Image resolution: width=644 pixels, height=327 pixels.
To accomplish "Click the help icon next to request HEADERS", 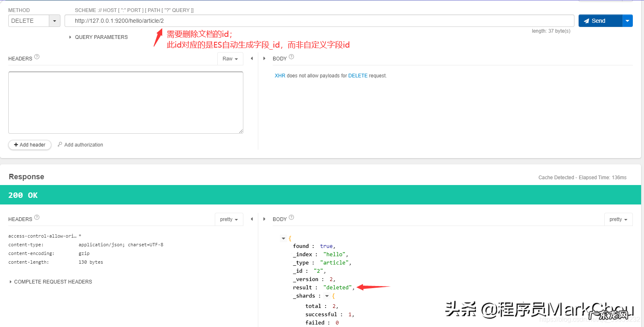I will coord(37,57).
